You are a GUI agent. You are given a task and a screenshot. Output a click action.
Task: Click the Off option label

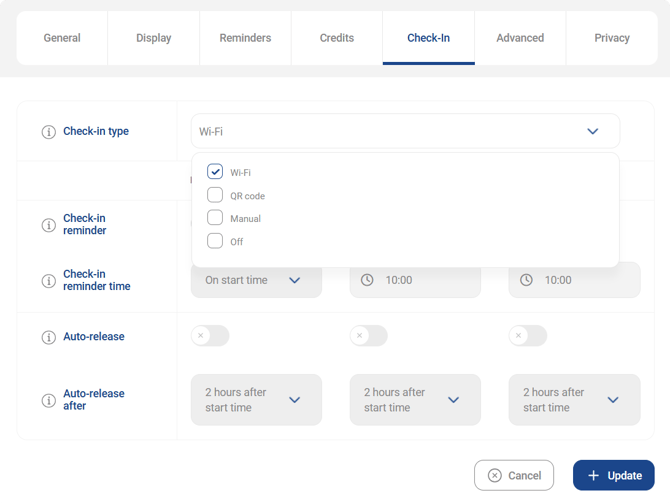[237, 242]
